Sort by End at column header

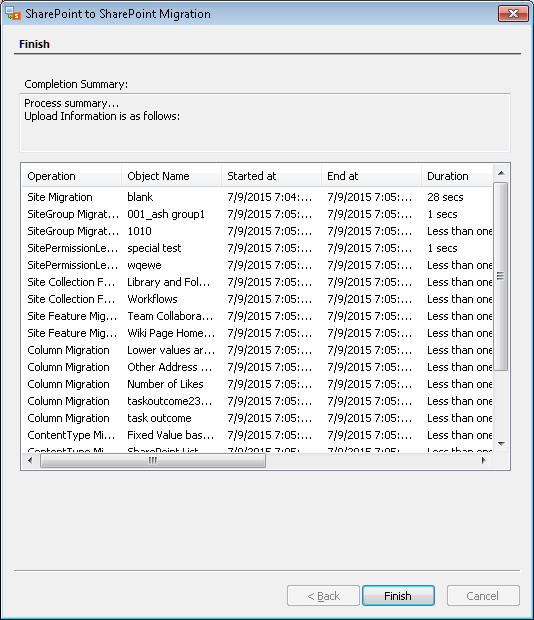point(371,176)
